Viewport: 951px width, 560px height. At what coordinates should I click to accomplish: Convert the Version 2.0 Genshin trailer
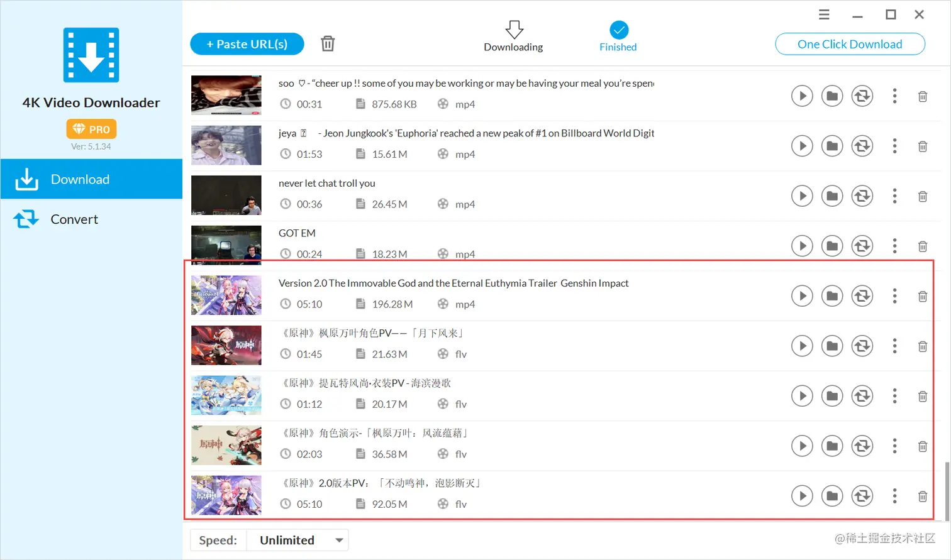point(862,296)
